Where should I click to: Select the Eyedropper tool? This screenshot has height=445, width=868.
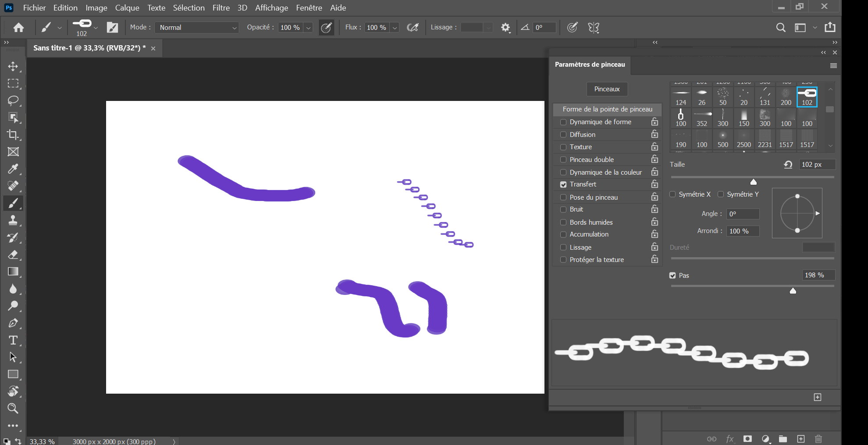(x=13, y=169)
